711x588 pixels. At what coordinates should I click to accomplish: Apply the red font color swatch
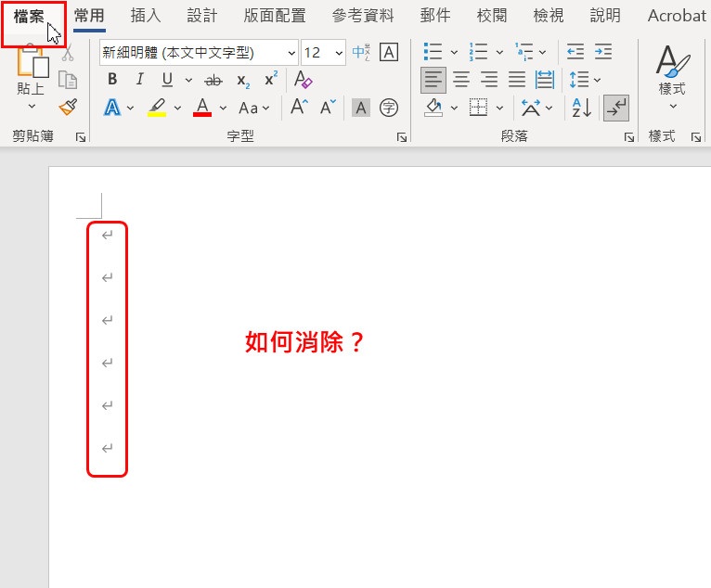click(x=202, y=108)
